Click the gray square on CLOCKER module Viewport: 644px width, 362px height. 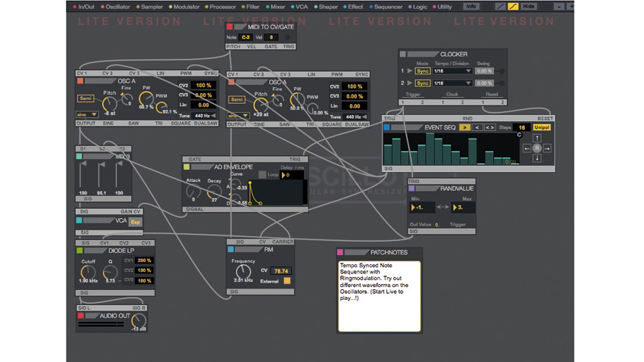coord(403,55)
